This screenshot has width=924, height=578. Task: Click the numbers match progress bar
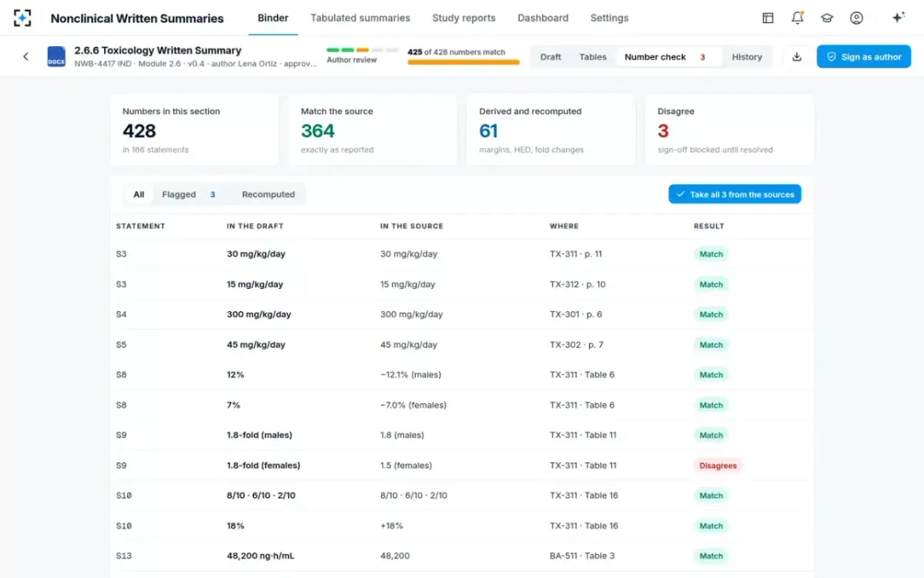[x=464, y=62]
